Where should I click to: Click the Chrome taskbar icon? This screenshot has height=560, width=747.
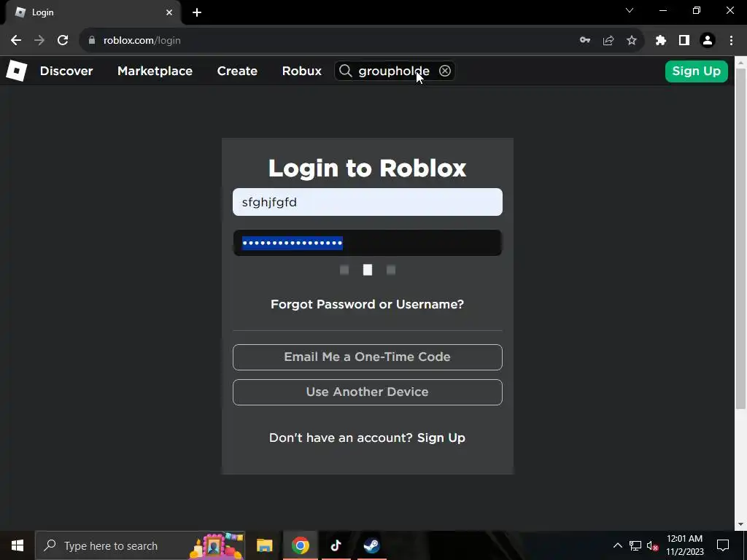pyautogui.click(x=300, y=545)
